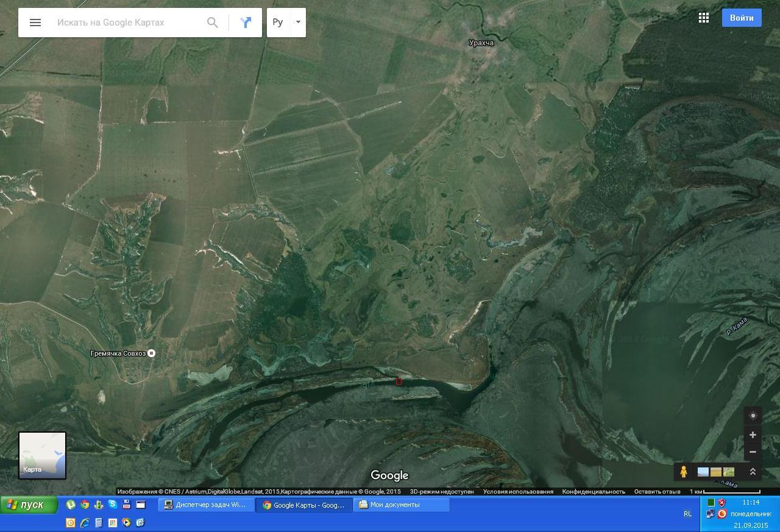Click the Войти sign-in button
The height and width of the screenshot is (532, 780).
(x=741, y=18)
